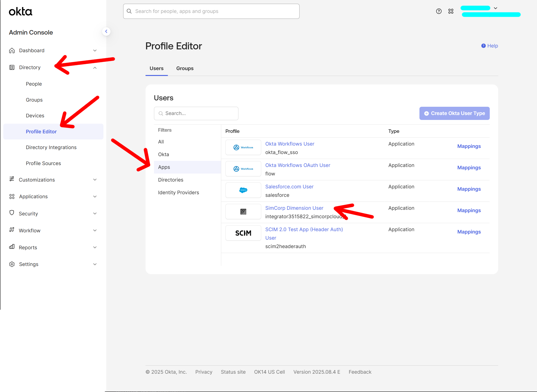Switch to the Groups tab
Viewport: 537px width, 392px height.
tap(185, 68)
